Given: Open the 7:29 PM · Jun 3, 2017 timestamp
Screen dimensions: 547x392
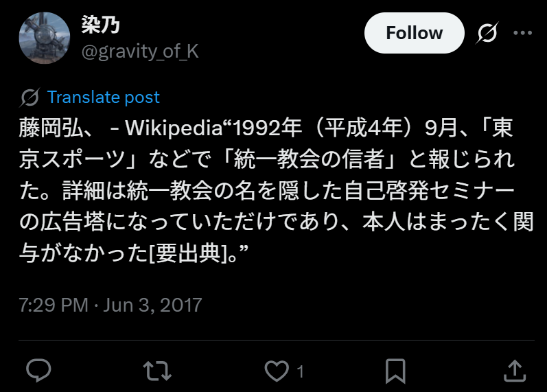Looking at the screenshot, I should (110, 305).
